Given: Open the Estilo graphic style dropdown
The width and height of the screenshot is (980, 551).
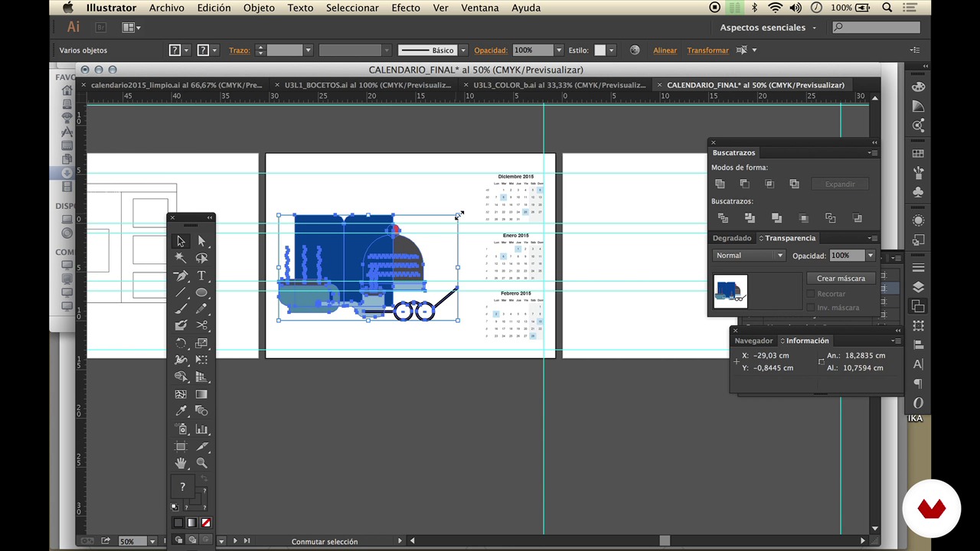Looking at the screenshot, I should pyautogui.click(x=611, y=51).
